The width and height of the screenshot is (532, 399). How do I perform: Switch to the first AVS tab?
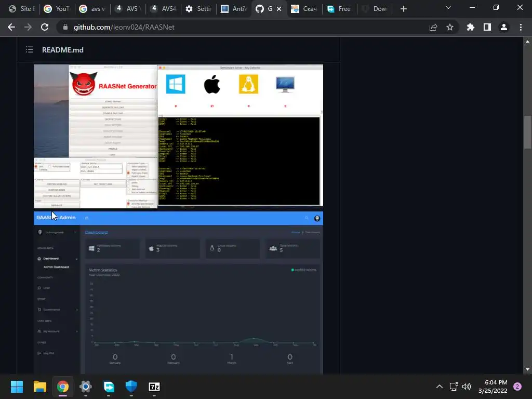128,9
